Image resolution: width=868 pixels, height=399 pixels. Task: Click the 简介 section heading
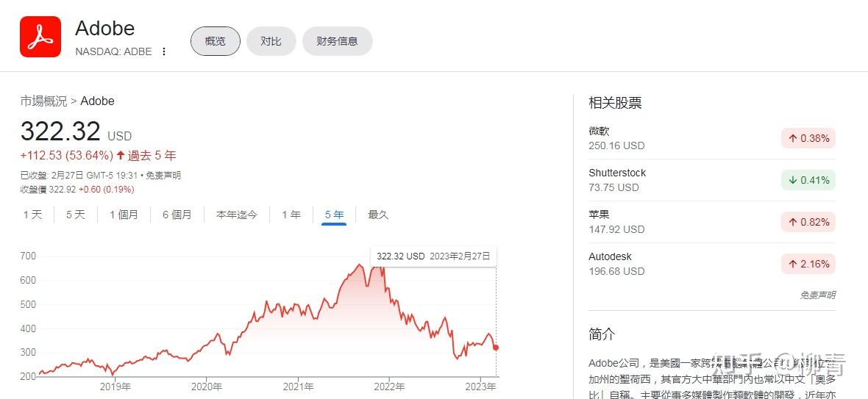pos(602,334)
